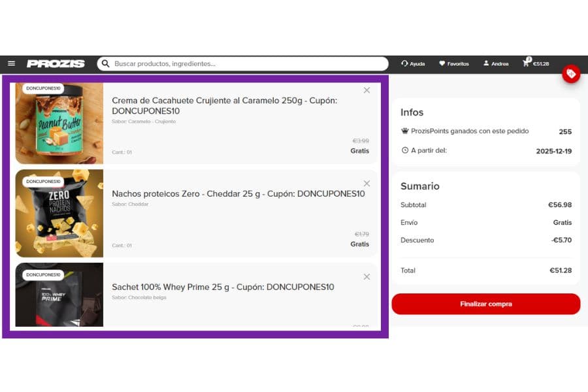Click the Envío value Gratis
This screenshot has height=392, width=588.
(563, 222)
